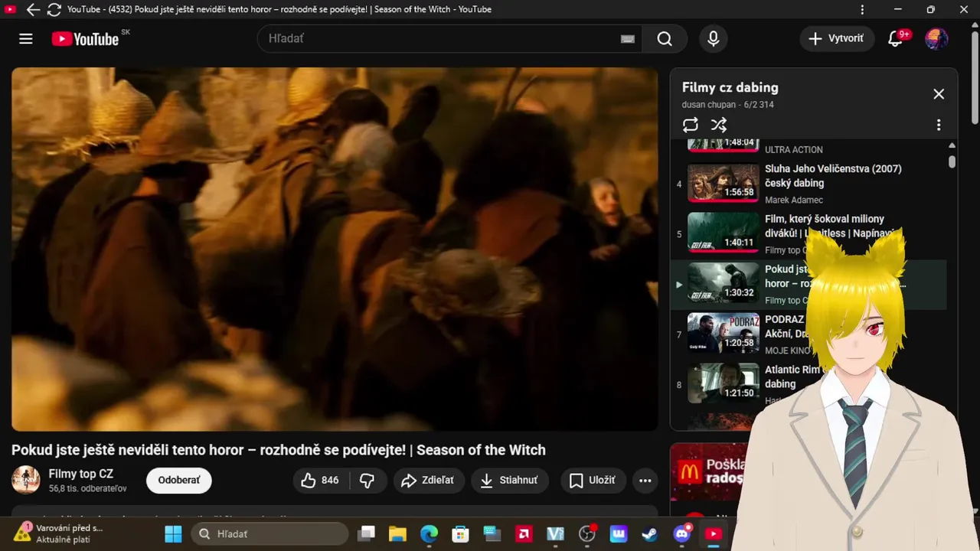The width and height of the screenshot is (980, 551).
Task: Open the 1:40:11 Limitless video thumbnail
Action: (x=724, y=233)
